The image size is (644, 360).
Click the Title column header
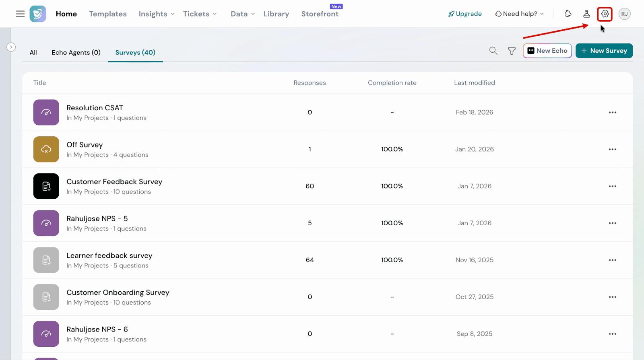[39, 83]
